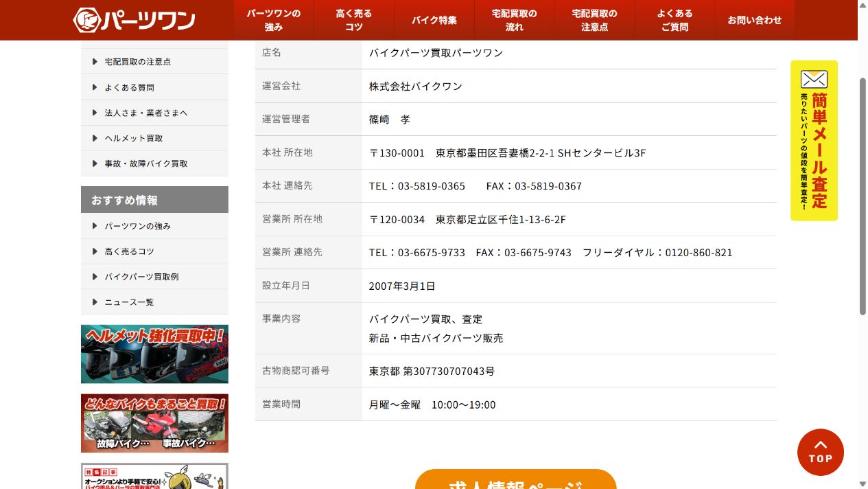868x489 pixels.
Task: Open 高く売るコツ in top navigation
Action: click(354, 20)
